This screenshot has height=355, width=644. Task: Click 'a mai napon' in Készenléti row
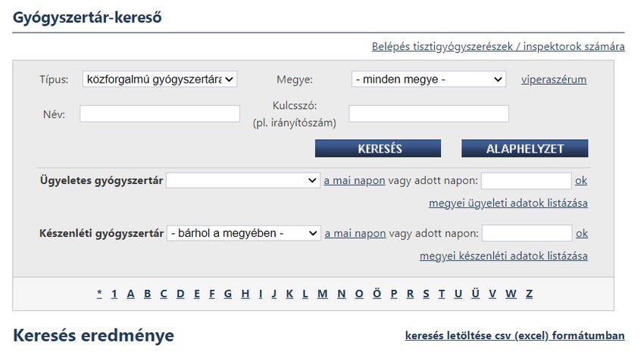(x=355, y=234)
